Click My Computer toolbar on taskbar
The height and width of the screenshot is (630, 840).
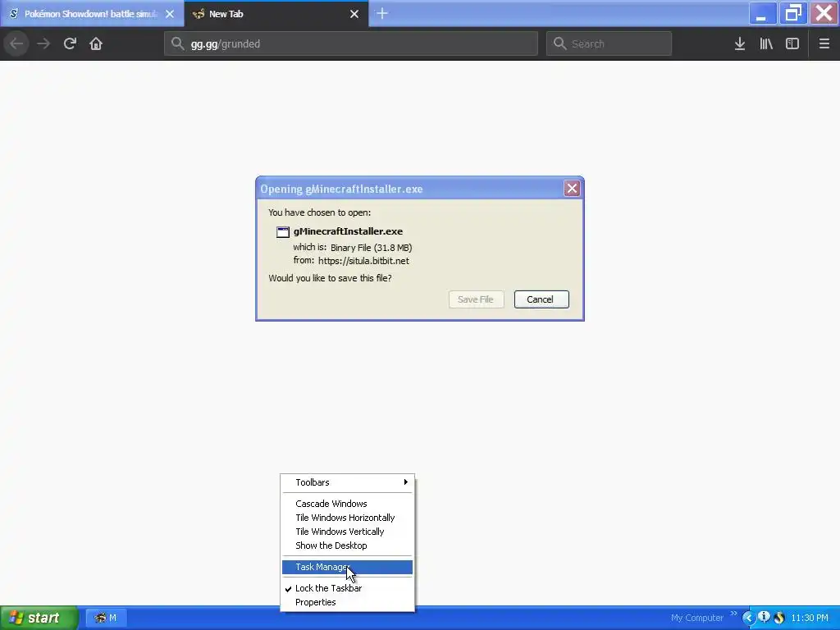click(696, 618)
